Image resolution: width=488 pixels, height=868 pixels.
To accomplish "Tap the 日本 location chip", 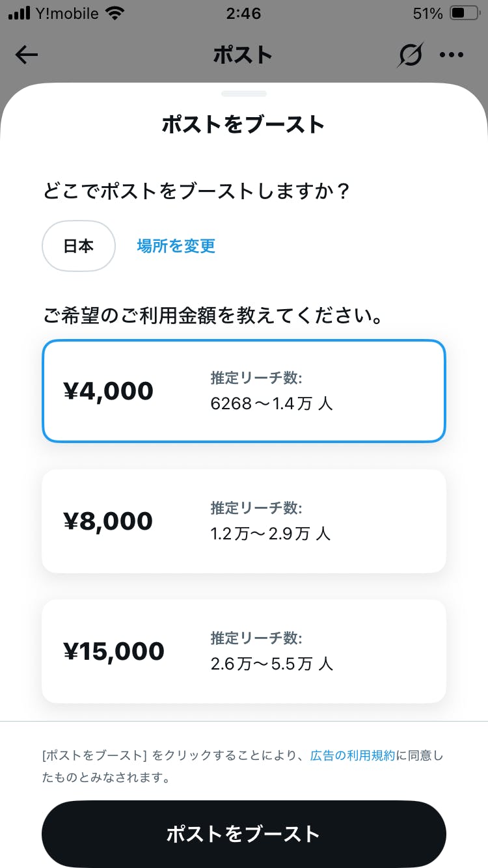I will [x=79, y=246].
